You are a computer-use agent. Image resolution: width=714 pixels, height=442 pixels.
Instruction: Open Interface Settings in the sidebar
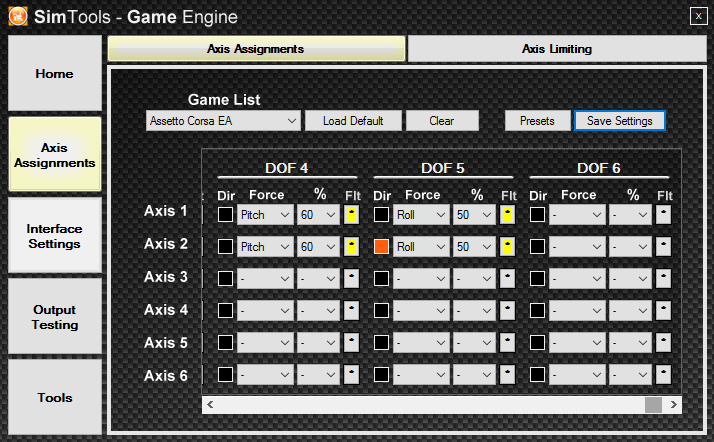[55, 236]
